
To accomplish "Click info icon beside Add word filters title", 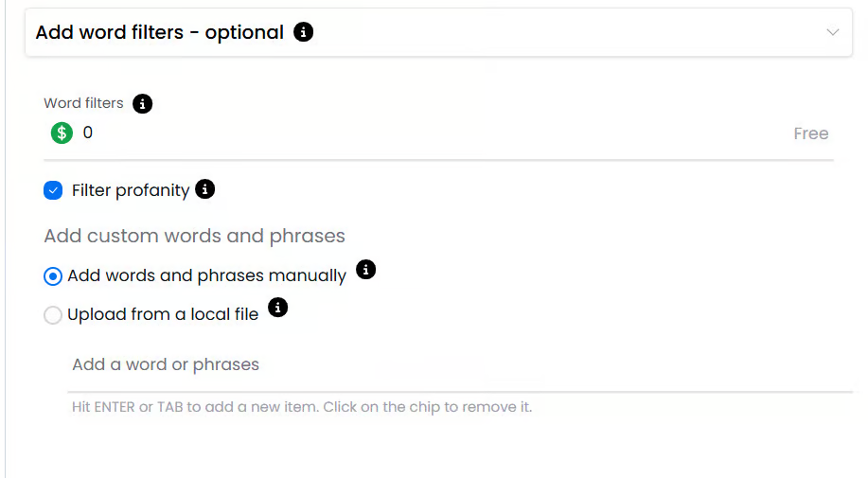I will (x=303, y=32).
